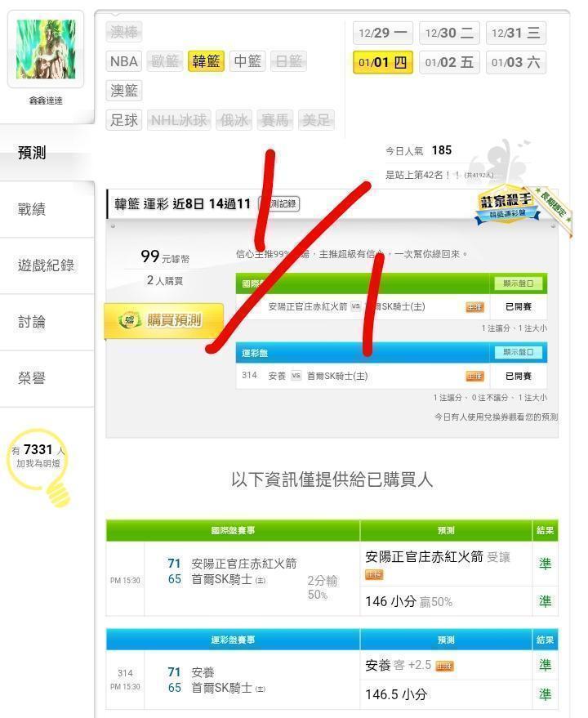Click the coin icon on 購買預測
The width and height of the screenshot is (588, 718).
click(129, 320)
